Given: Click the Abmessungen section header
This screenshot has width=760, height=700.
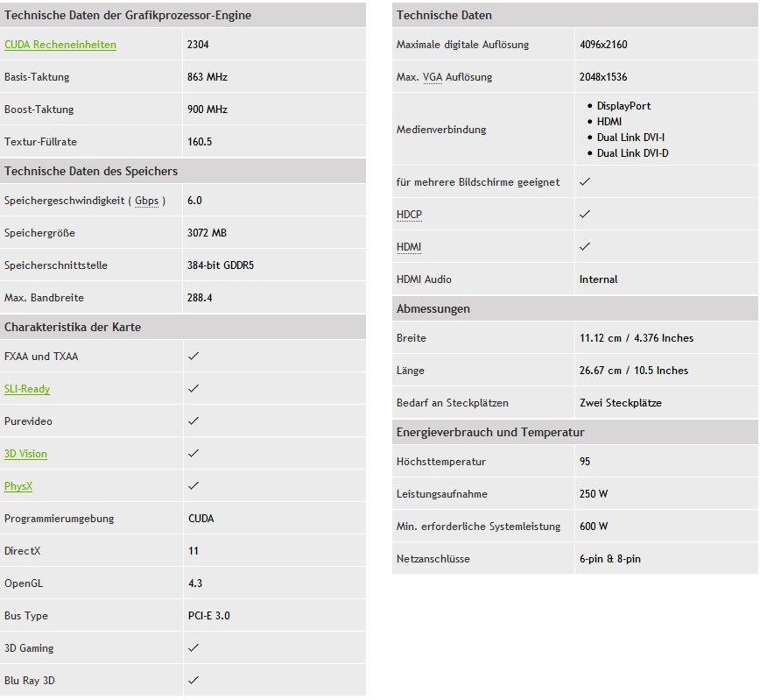Looking at the screenshot, I should click(x=433, y=308).
